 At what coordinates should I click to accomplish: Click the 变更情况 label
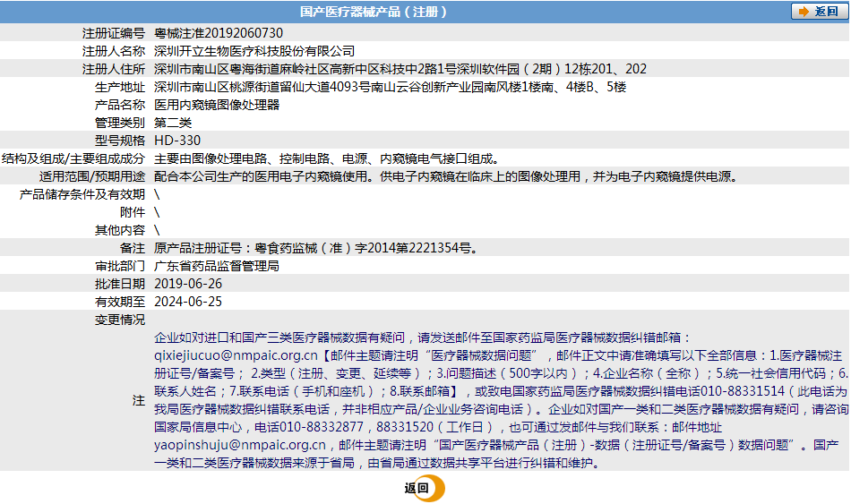point(120,320)
